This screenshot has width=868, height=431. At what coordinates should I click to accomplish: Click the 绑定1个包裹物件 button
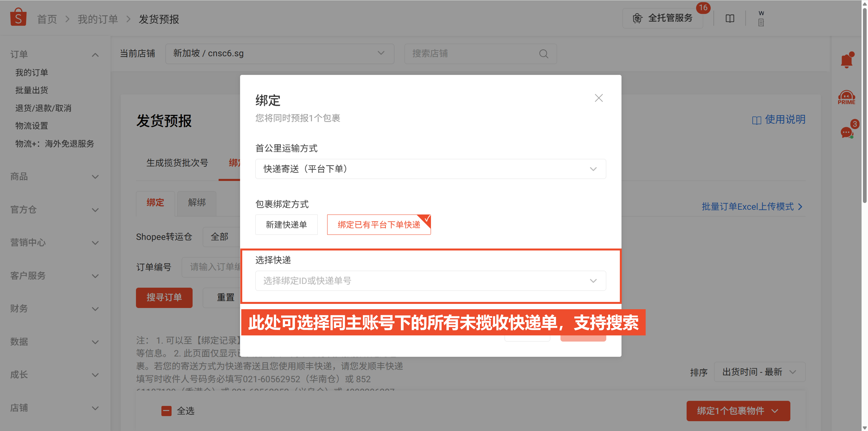pyautogui.click(x=738, y=411)
